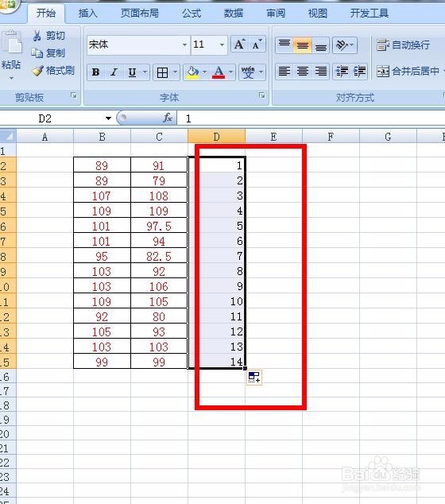
Task: Select column D header
Action: click(x=217, y=137)
